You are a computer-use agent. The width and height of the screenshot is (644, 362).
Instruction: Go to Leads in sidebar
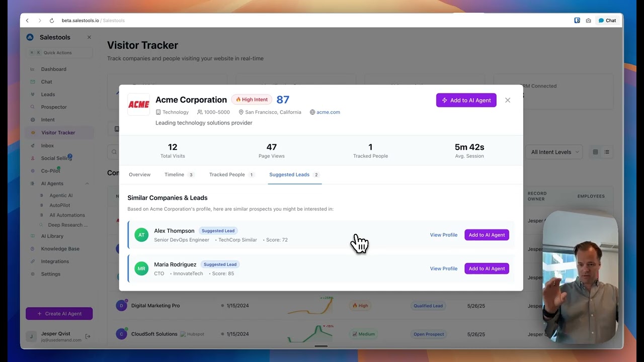[x=48, y=95]
